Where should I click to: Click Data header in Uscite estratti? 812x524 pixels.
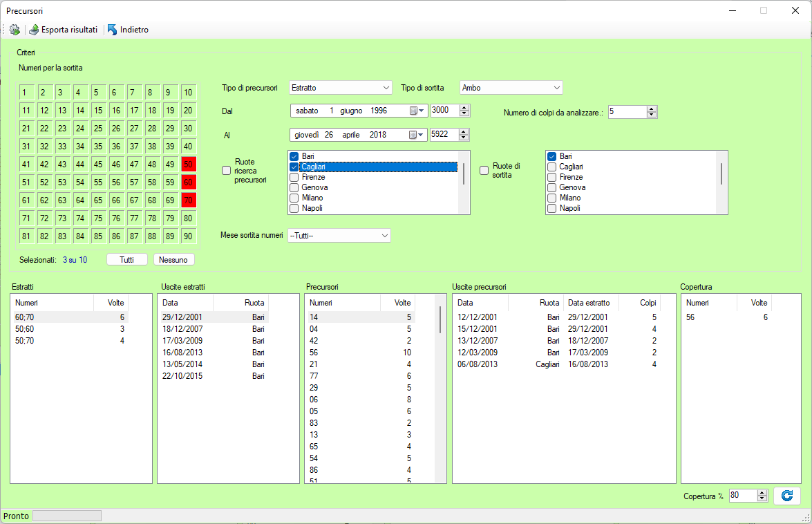(x=186, y=303)
